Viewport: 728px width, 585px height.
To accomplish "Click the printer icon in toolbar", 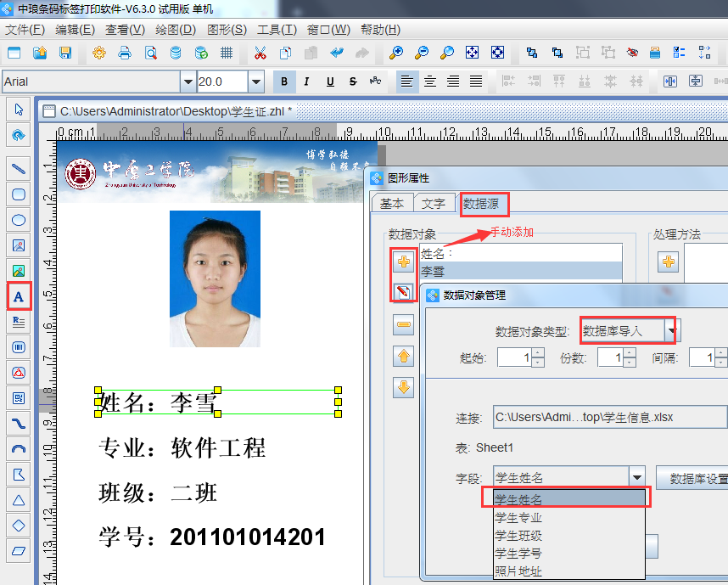I will pyautogui.click(x=125, y=53).
